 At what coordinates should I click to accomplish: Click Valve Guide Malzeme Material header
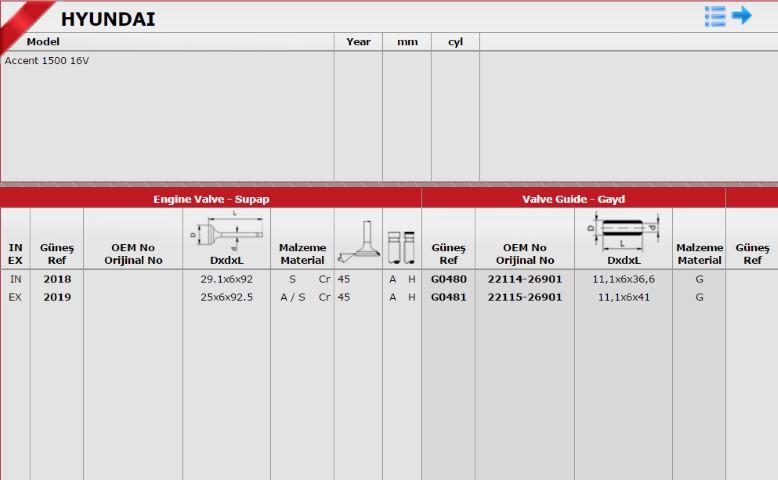(x=699, y=254)
